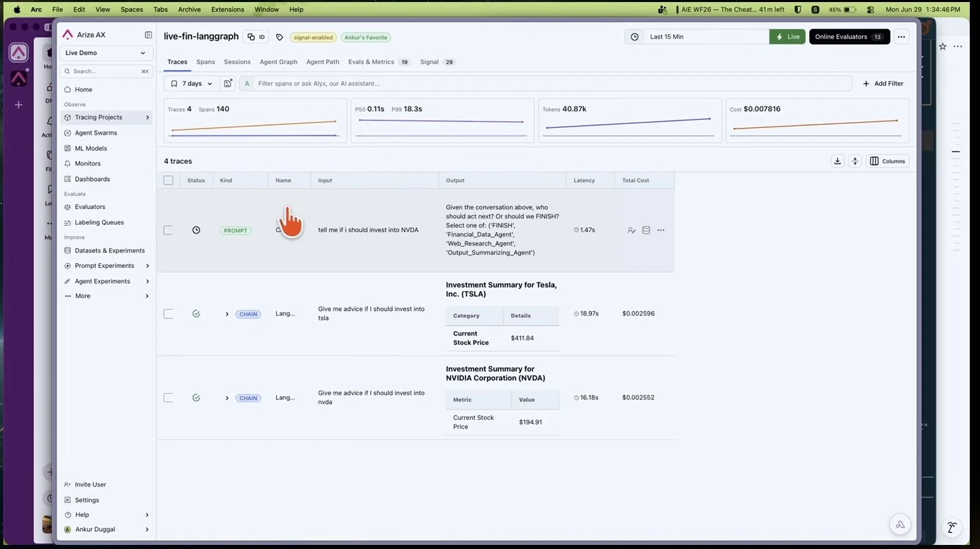
Task: Sort by the Latency column header
Action: 584,180
